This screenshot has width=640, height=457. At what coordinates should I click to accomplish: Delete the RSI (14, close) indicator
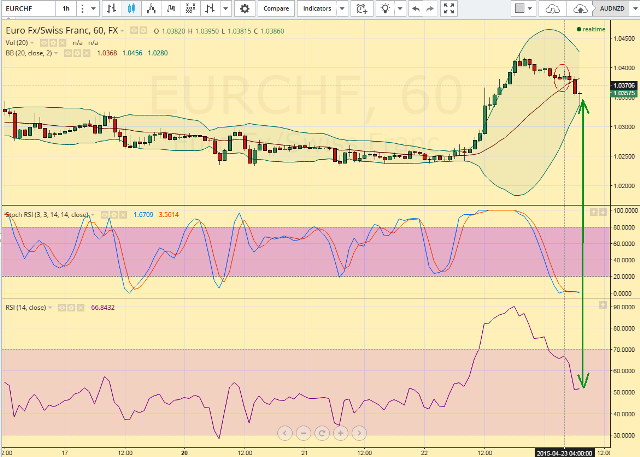click(x=80, y=308)
